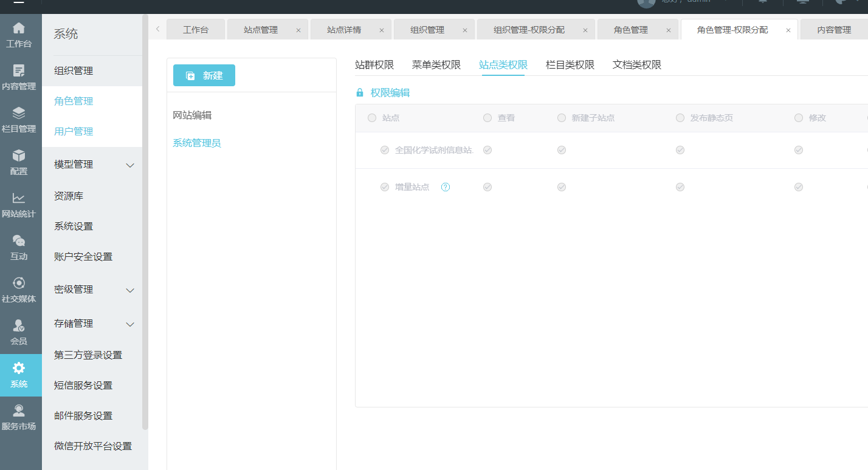Open 内容管理 icon in left navigation

pyautogui.click(x=19, y=71)
